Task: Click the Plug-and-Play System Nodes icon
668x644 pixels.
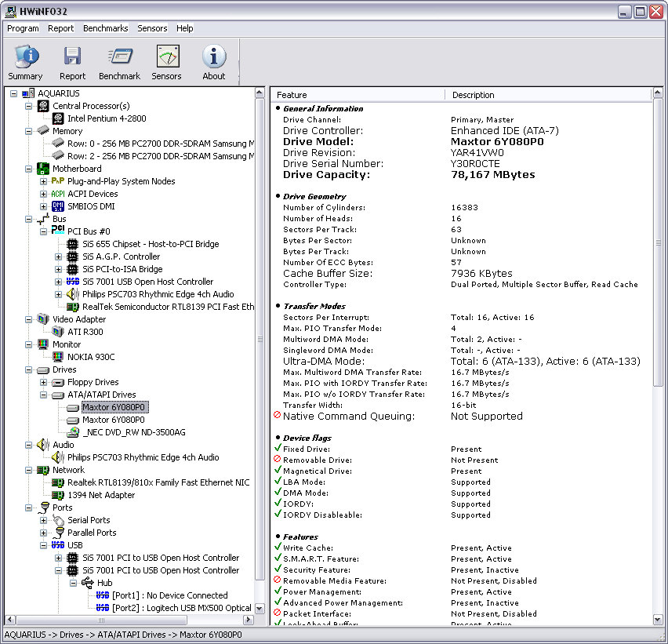Action: click(58, 181)
